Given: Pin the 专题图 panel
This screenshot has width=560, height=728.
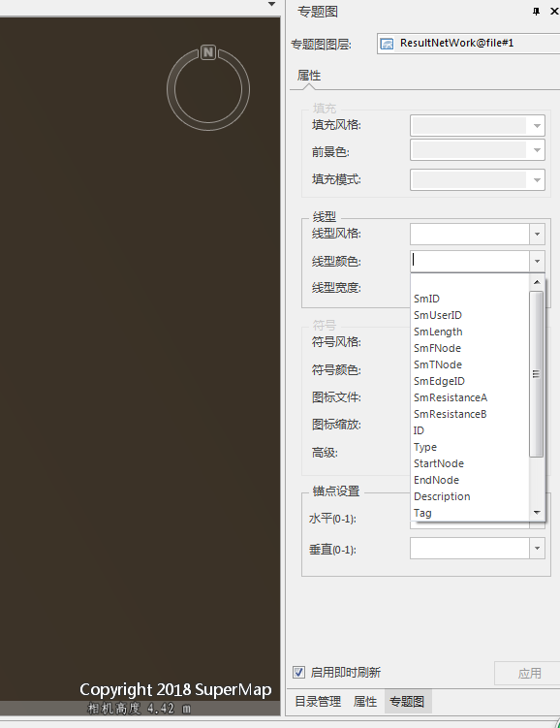Looking at the screenshot, I should 537,11.
